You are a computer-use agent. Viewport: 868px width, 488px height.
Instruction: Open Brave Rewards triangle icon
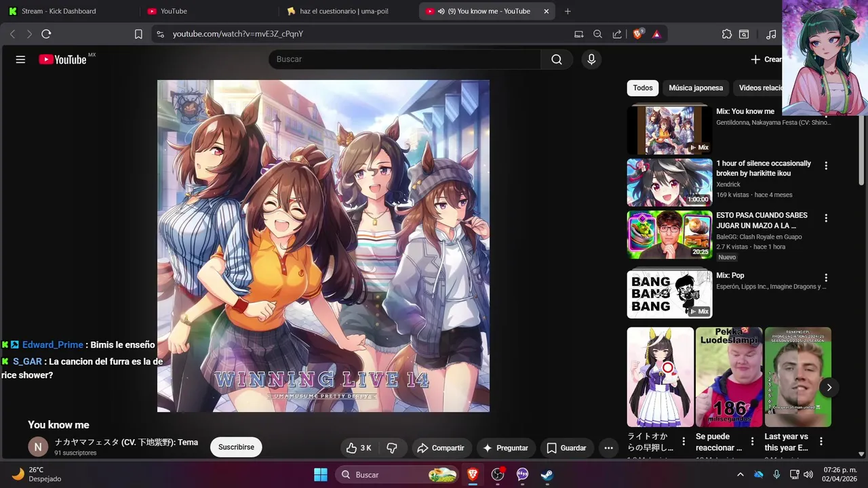click(656, 34)
